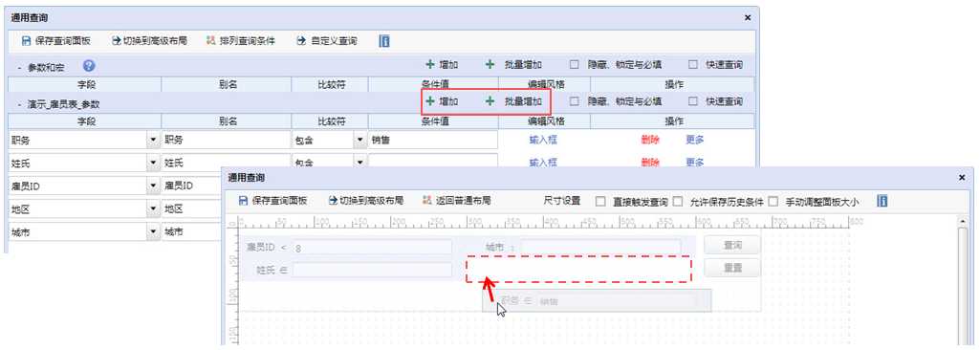Toggle 直接触发查询 checkbox

click(x=600, y=201)
